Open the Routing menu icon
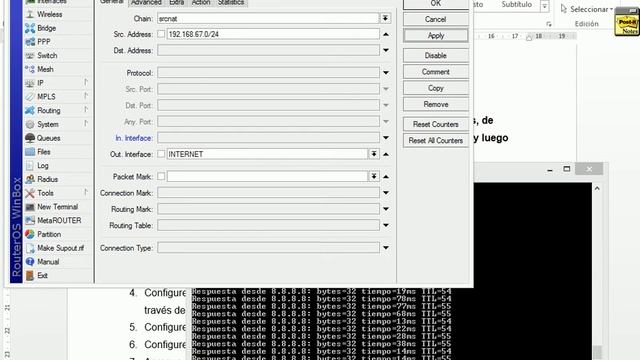This screenshot has height=360, width=640. [30, 111]
